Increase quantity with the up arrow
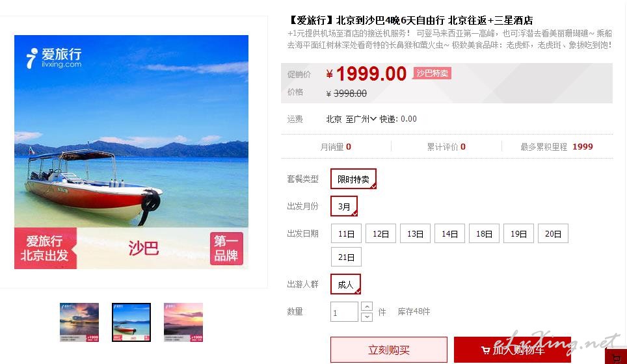627x364 pixels. pos(367,306)
